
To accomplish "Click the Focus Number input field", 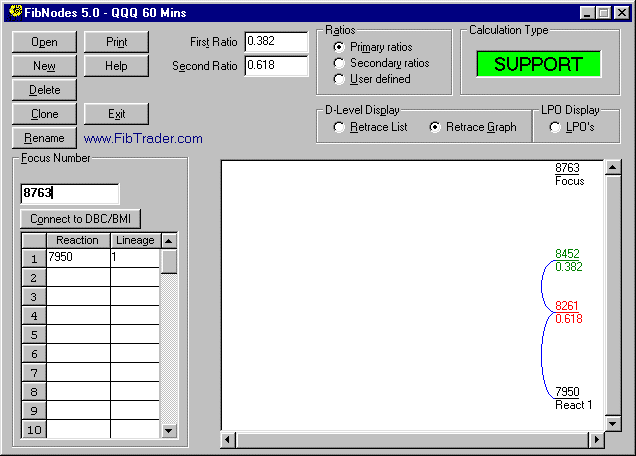I will coord(70,193).
